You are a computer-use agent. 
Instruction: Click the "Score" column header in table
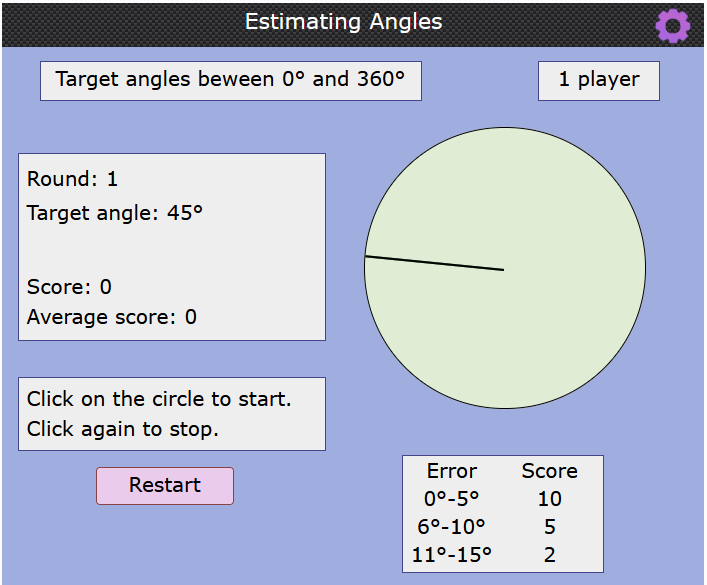(x=549, y=471)
